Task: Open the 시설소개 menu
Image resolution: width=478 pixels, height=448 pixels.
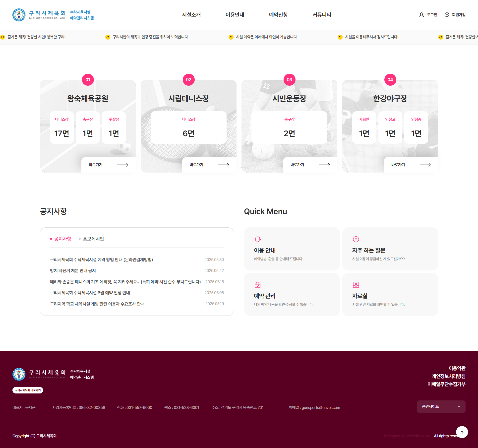Action: (x=191, y=15)
